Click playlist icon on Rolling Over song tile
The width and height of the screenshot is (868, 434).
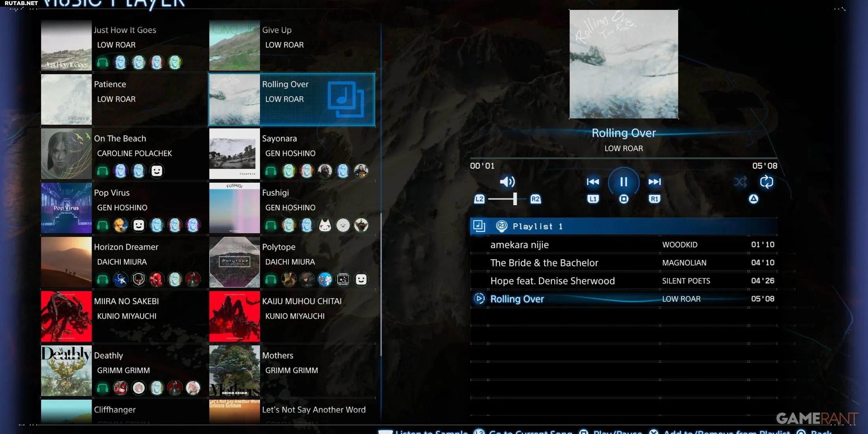(x=346, y=99)
